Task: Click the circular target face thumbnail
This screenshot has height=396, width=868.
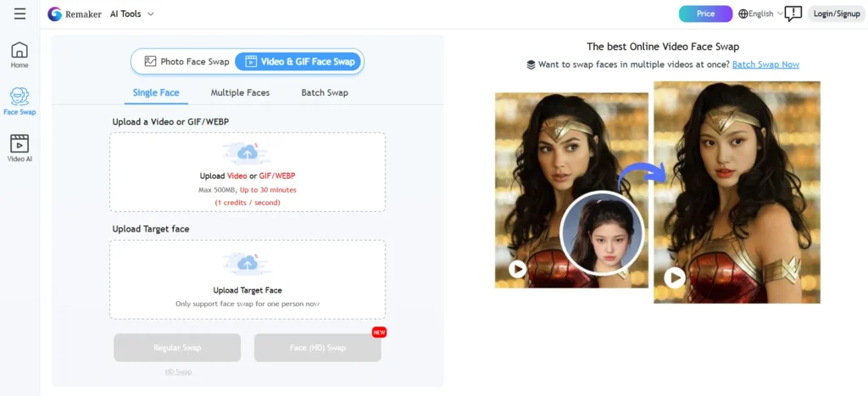Action: 602,233
